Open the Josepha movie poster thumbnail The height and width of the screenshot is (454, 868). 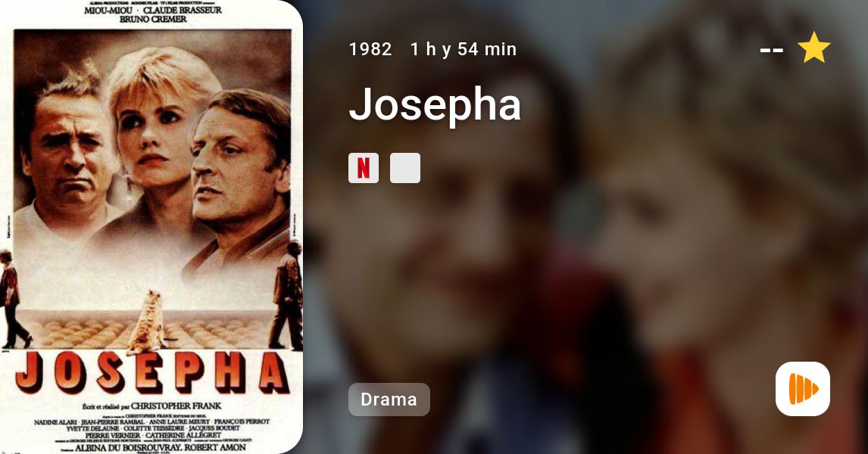point(151,227)
